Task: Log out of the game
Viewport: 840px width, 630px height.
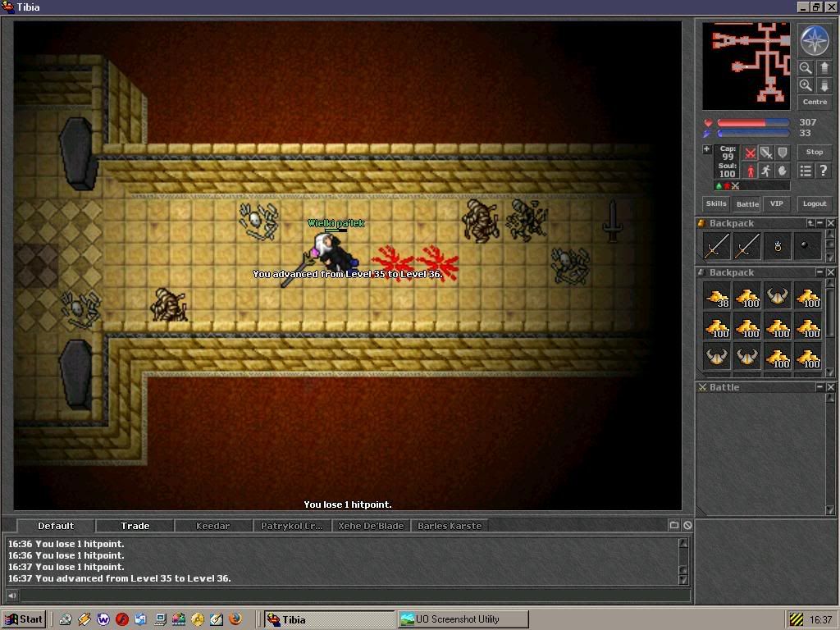Action: click(815, 203)
